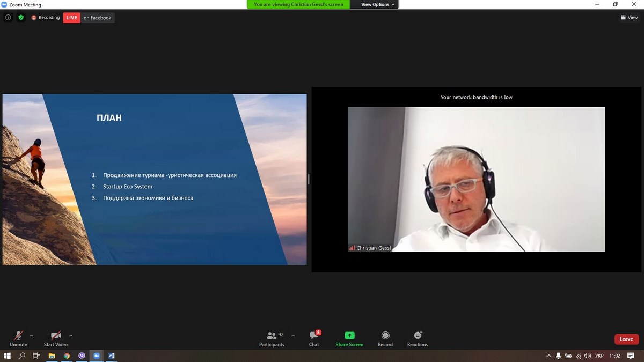This screenshot has width=644, height=362.
Task: Start Video with the camera toggle
Action: 56,338
